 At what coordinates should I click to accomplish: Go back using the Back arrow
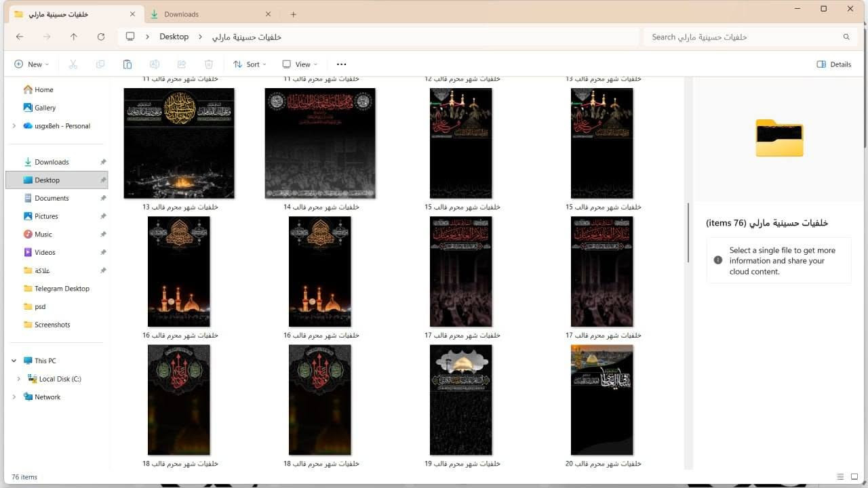click(x=20, y=37)
